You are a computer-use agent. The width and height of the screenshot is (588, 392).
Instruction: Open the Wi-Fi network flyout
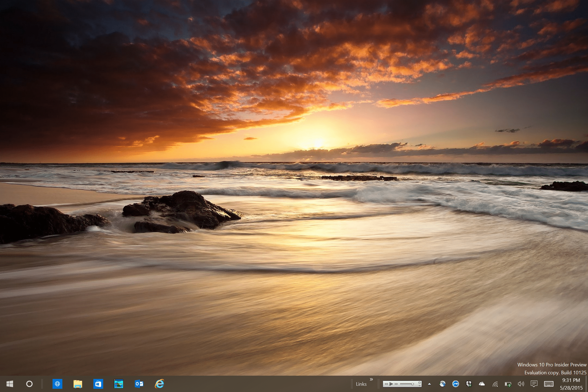click(495, 384)
